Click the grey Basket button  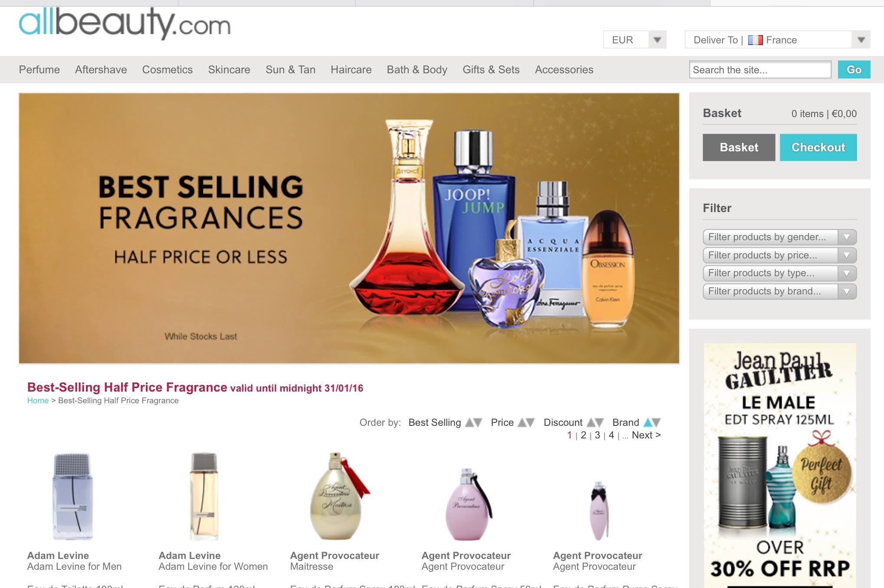tap(739, 147)
